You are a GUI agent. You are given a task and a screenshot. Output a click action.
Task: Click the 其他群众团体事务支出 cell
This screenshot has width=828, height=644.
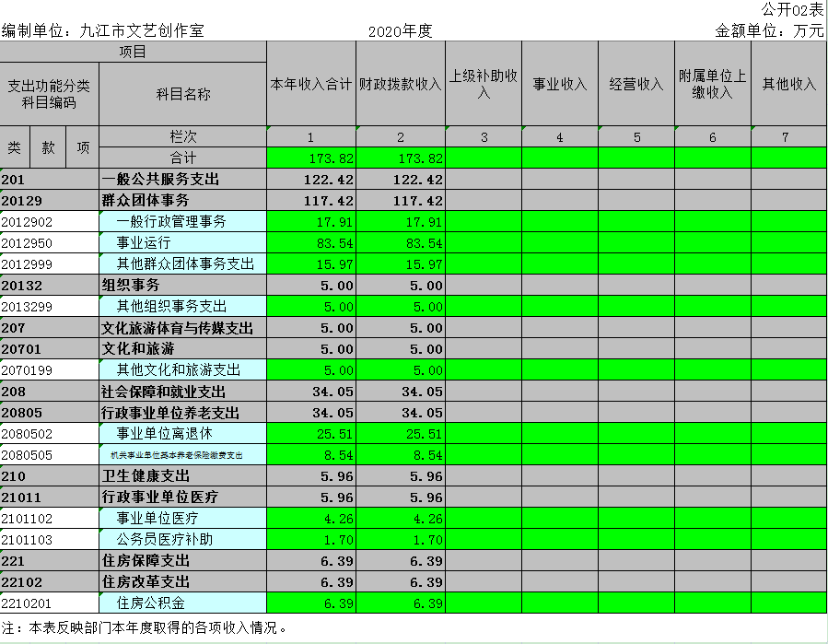tap(184, 264)
